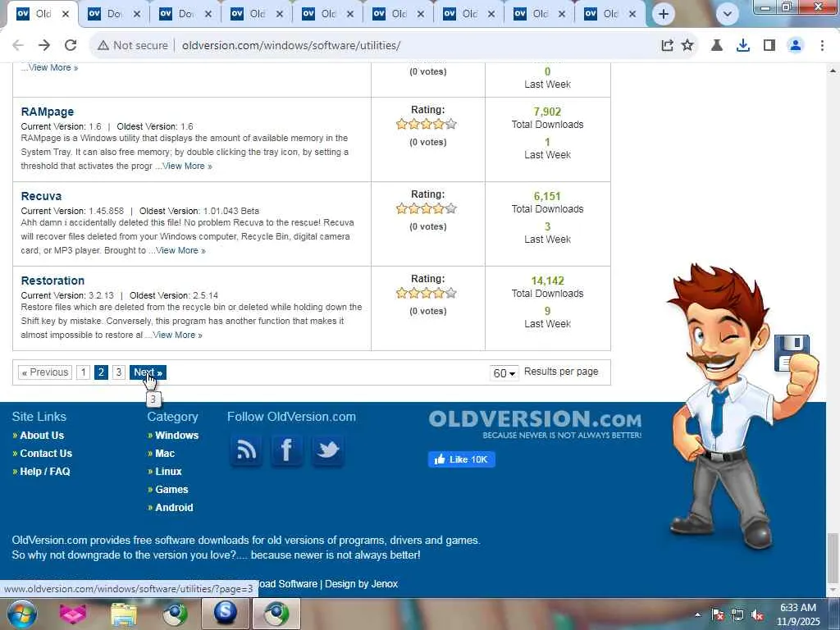This screenshot has height=630, width=840.
Task: Close the first browser tab
Action: [x=66, y=14]
